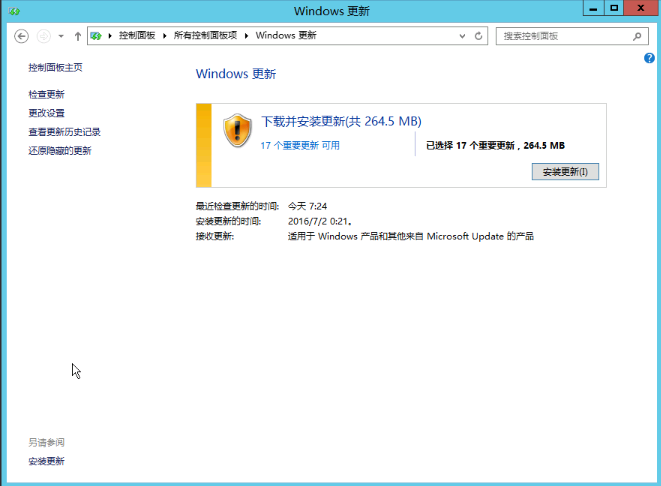The image size is (661, 486).
Task: Open 查看更新历史记录 link
Action: 64,132
